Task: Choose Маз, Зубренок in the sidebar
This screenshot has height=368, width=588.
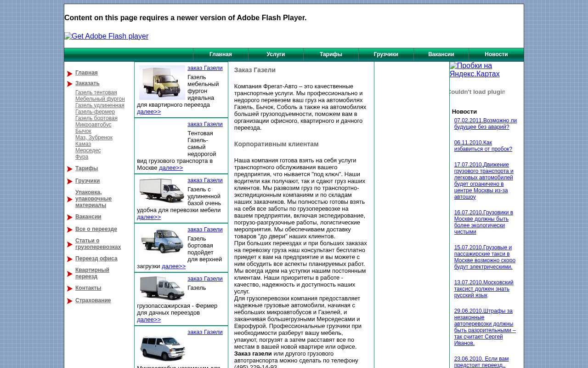Action: (x=94, y=138)
